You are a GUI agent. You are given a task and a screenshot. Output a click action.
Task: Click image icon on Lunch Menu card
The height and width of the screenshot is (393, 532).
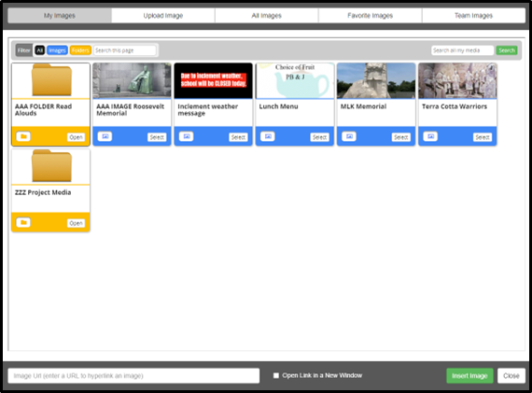point(268,136)
